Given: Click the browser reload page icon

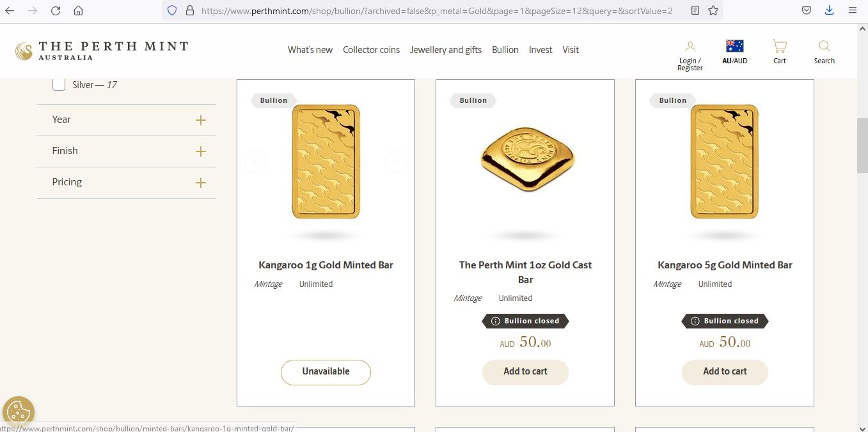Looking at the screenshot, I should click(x=56, y=11).
